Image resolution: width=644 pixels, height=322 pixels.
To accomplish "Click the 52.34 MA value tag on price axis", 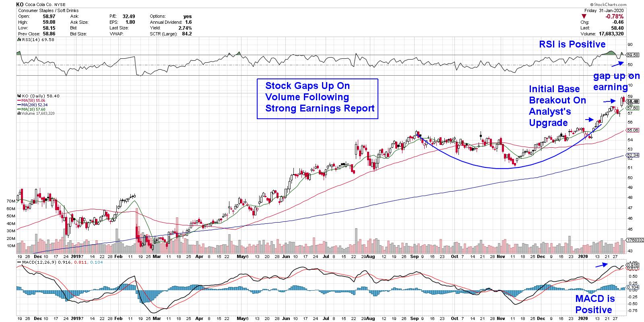I will click(633, 155).
